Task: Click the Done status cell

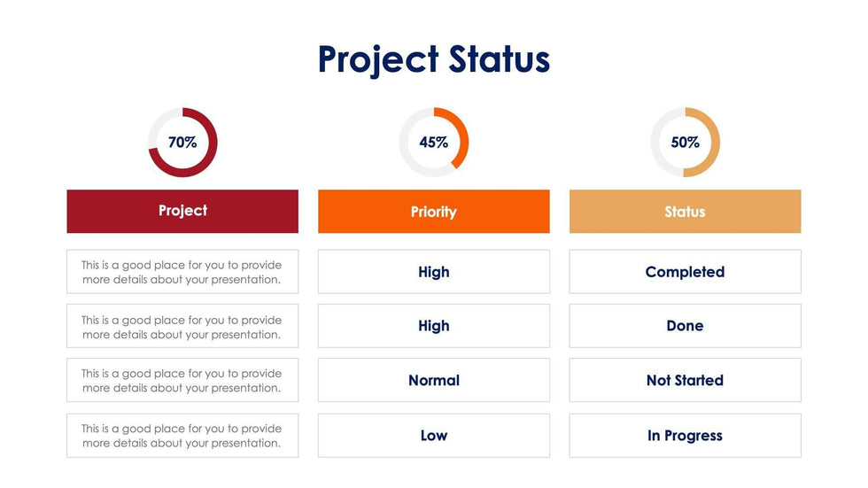Action: [x=686, y=326]
